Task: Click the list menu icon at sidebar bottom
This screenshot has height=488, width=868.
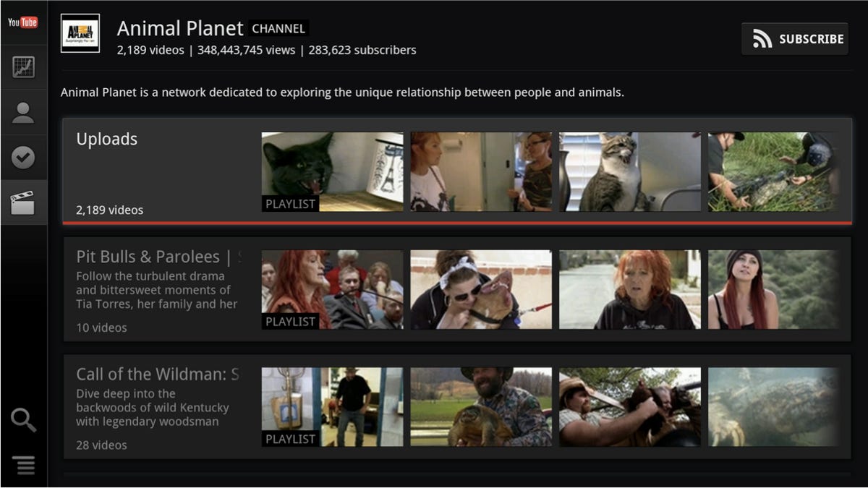Action: [x=24, y=466]
